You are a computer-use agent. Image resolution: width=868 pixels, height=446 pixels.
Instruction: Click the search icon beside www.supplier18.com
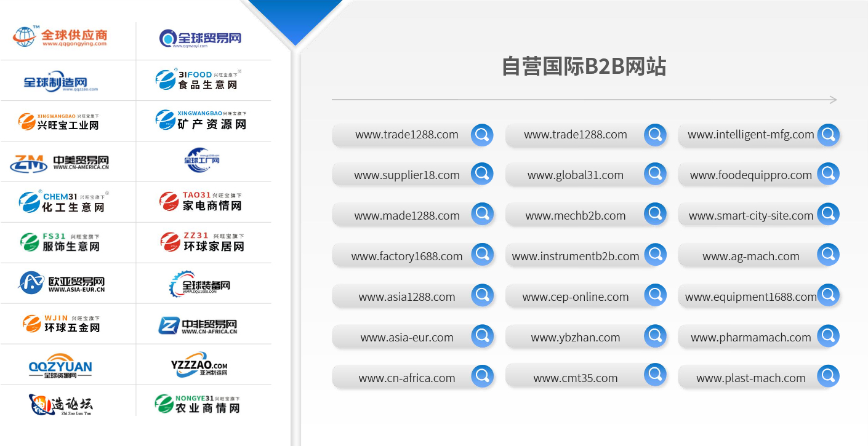tap(482, 174)
